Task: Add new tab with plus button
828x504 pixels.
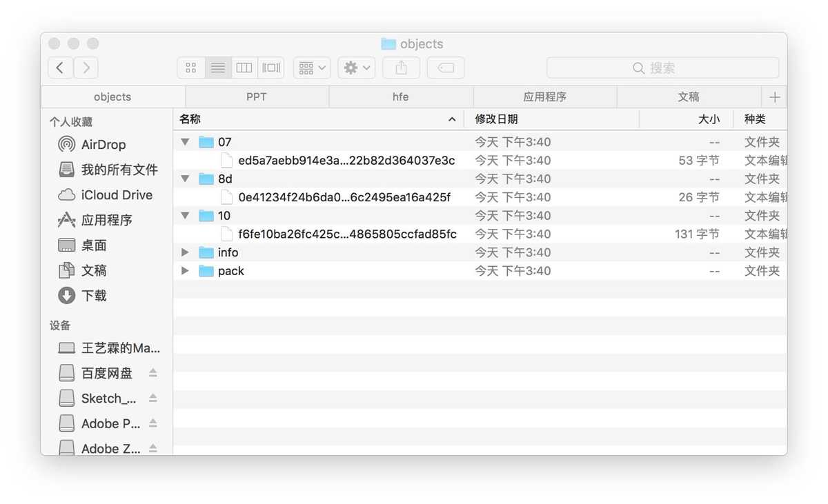Action: pyautogui.click(x=774, y=97)
